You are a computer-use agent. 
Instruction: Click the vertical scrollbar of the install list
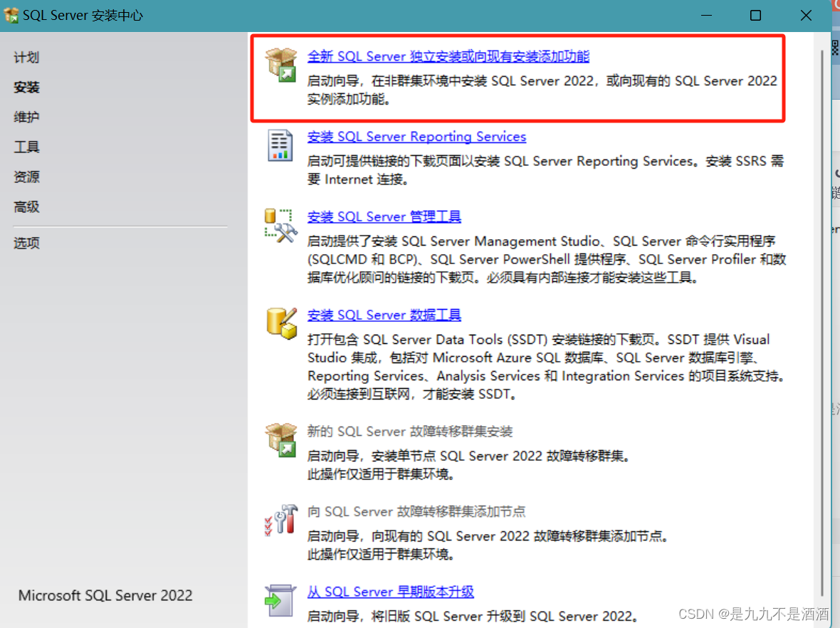pos(822,322)
